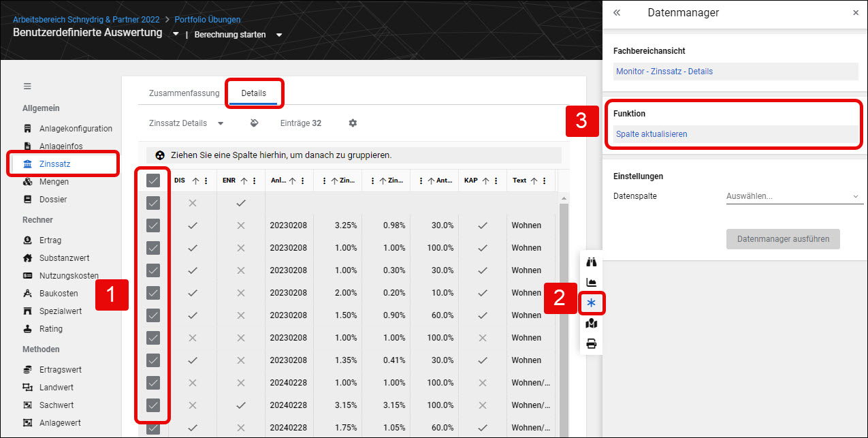Open the Datenmanager asterisk icon

click(591, 302)
